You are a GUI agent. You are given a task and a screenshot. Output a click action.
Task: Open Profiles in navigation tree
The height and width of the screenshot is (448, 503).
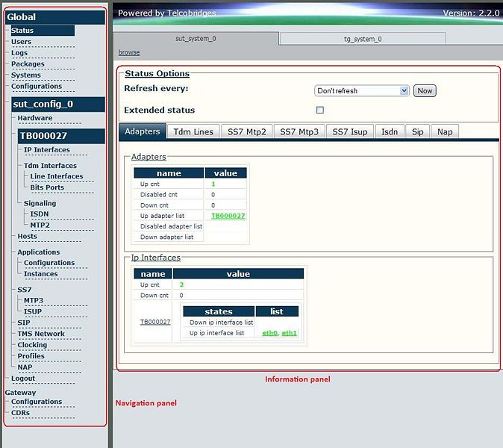31,356
